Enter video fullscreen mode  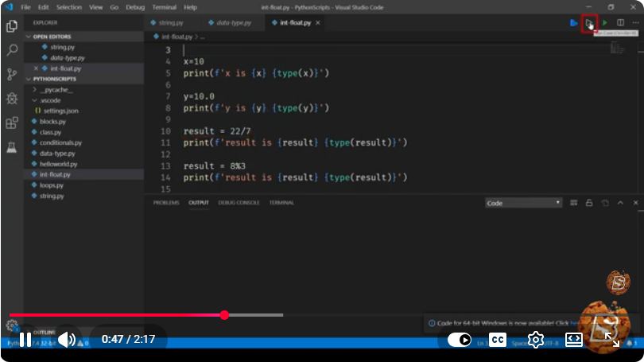pyautogui.click(x=612, y=340)
